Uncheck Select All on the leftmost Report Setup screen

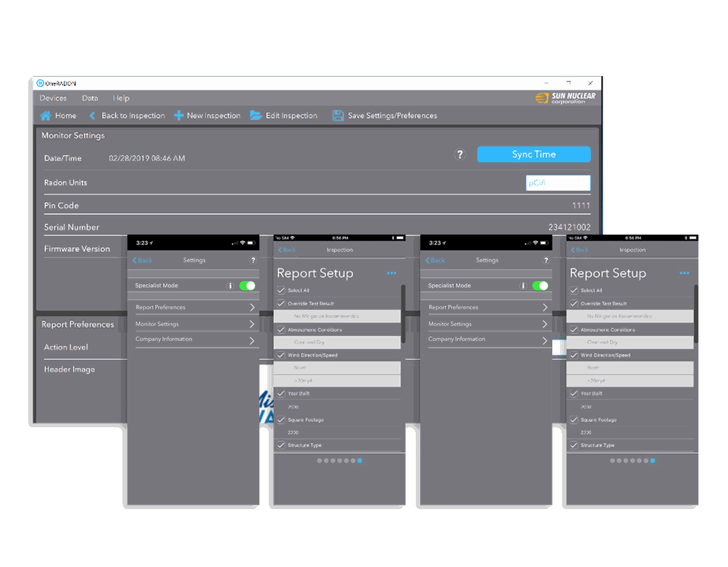(281, 290)
